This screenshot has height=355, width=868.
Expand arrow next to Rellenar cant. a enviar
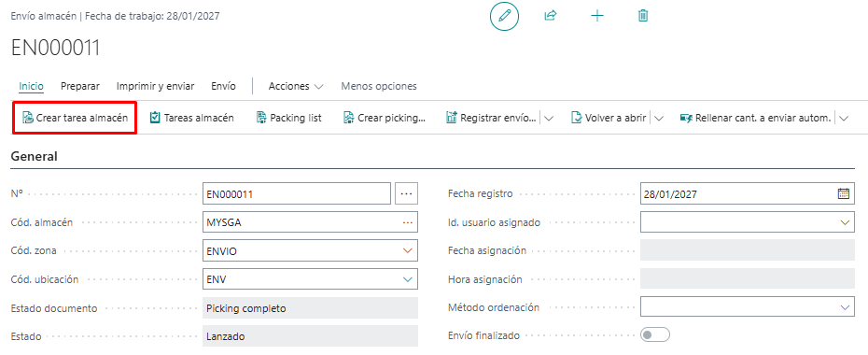(844, 118)
